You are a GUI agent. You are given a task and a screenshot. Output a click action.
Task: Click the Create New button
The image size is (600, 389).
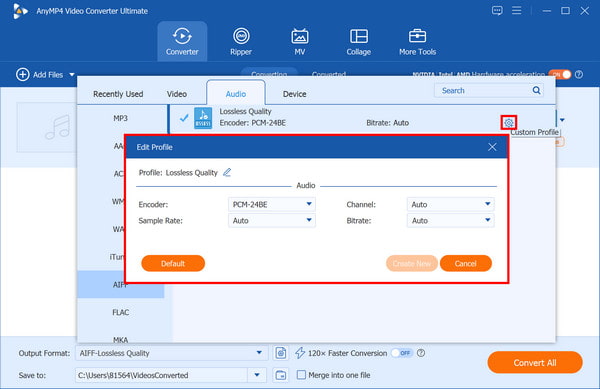[412, 263]
